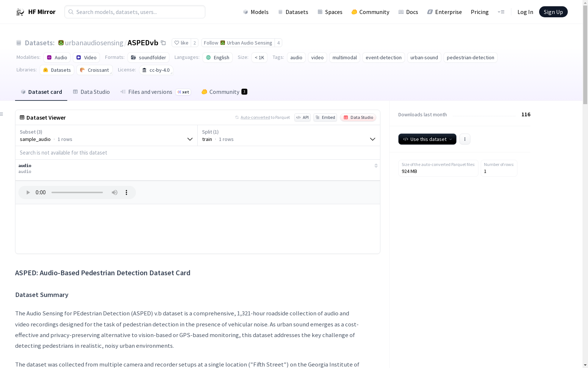The image size is (588, 368).
Task: Click the like count 2
Action: (x=195, y=43)
